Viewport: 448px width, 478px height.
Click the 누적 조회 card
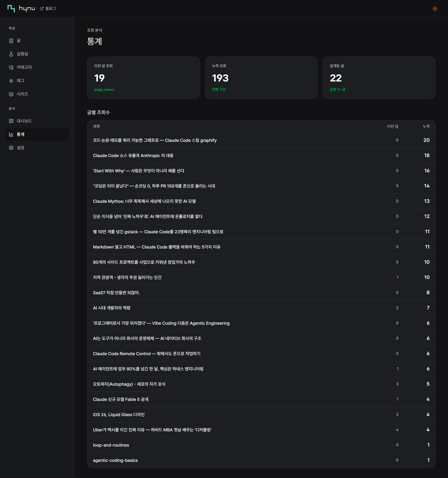click(261, 78)
